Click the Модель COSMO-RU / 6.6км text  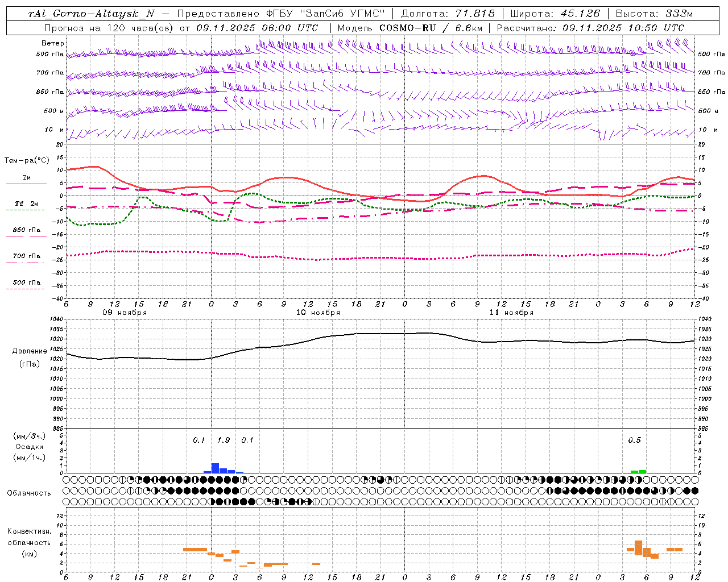click(409, 28)
